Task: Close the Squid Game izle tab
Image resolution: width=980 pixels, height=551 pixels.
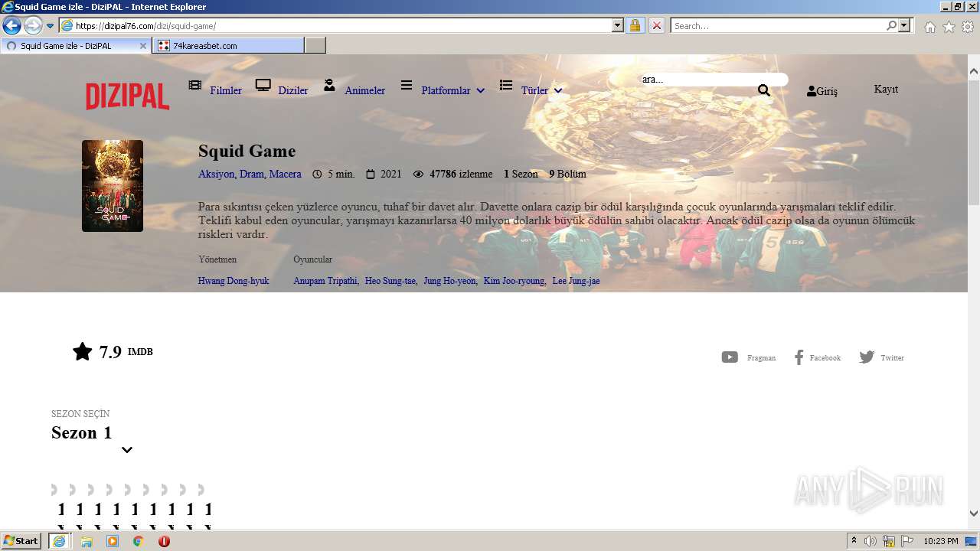Action: click(x=142, y=46)
